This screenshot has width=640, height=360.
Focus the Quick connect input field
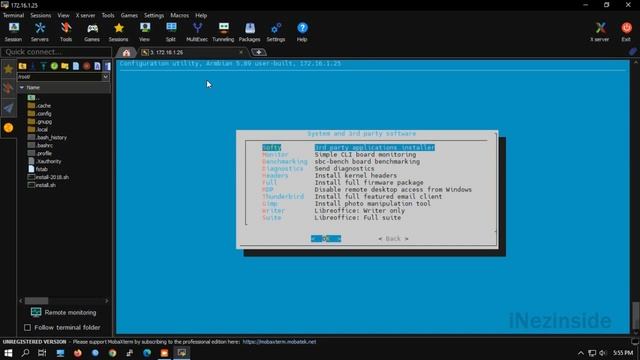[x=56, y=52]
